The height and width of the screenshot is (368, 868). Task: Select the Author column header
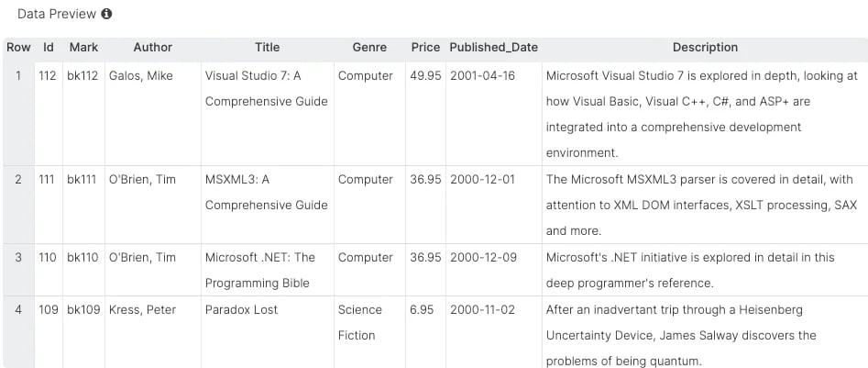point(153,48)
